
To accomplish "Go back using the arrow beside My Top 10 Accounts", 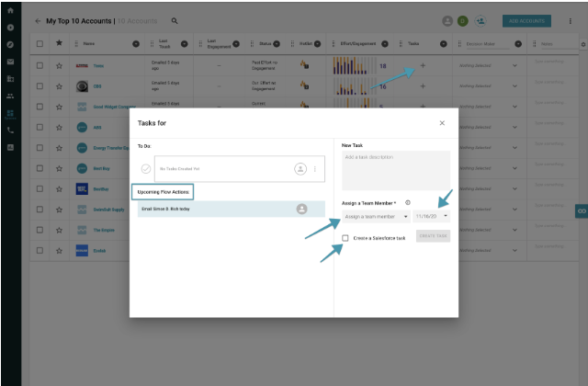I will click(x=38, y=21).
